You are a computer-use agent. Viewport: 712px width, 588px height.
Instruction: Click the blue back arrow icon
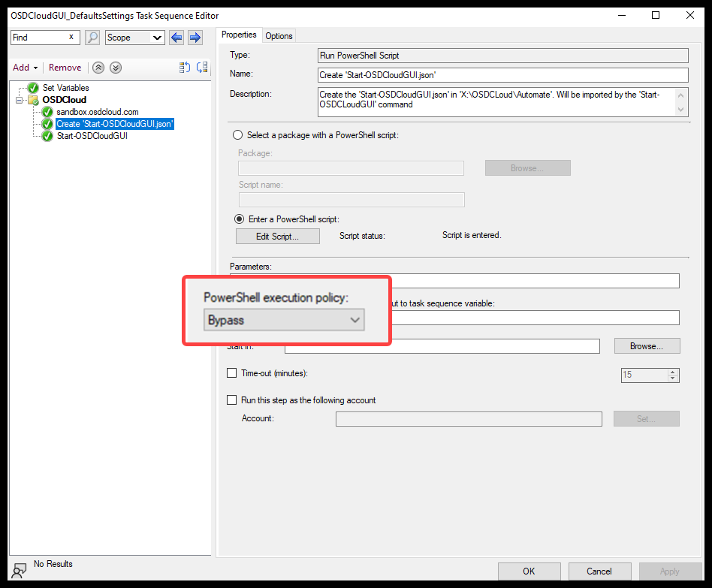point(176,37)
